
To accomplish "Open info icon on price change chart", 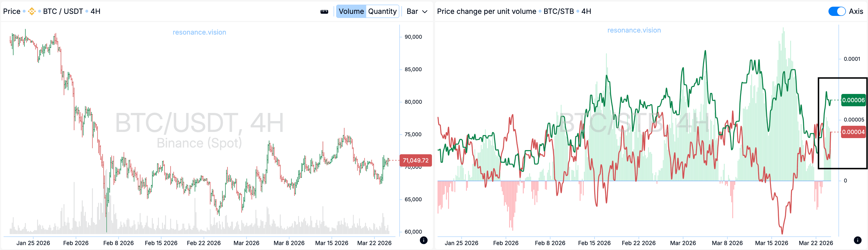I will [857, 240].
